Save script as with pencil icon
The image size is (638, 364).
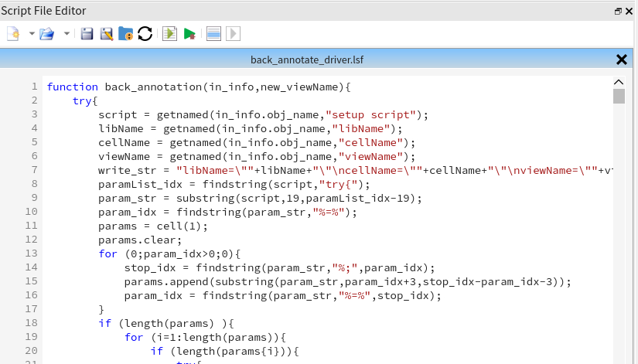click(x=107, y=34)
